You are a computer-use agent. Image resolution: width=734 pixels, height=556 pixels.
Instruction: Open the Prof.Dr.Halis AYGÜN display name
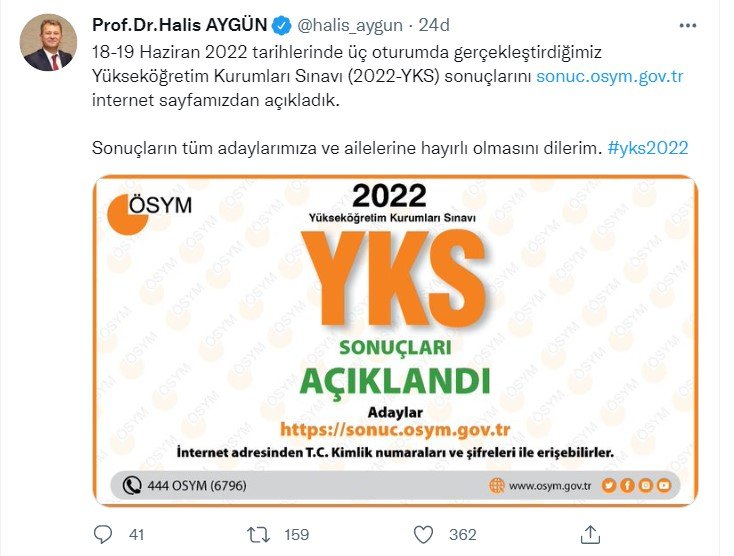point(180,25)
